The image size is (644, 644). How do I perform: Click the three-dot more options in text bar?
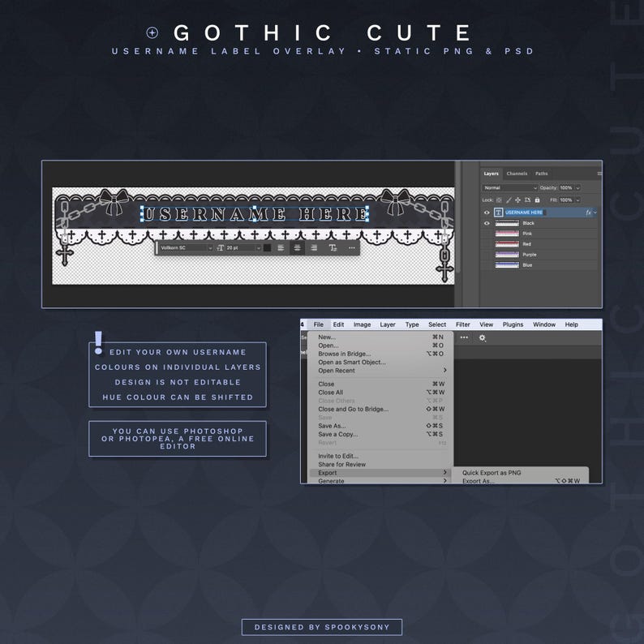pos(351,247)
